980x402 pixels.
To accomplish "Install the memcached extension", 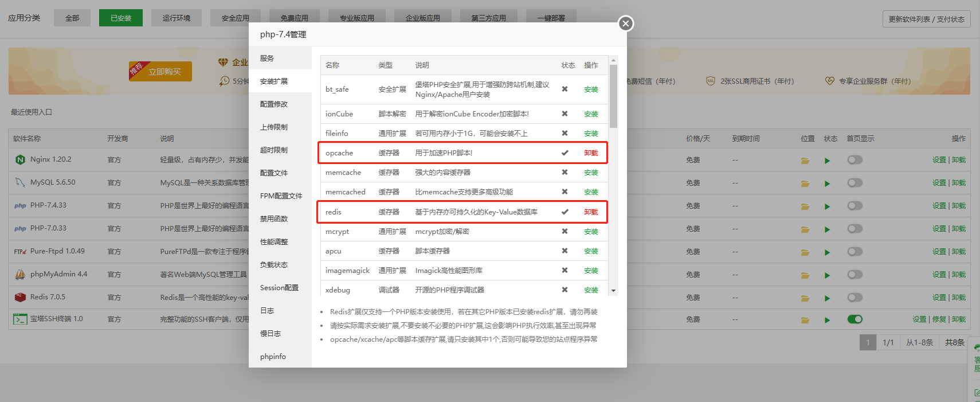I will (591, 192).
